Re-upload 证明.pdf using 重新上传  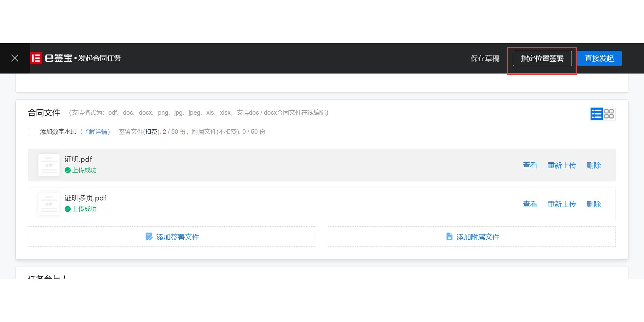coord(562,165)
